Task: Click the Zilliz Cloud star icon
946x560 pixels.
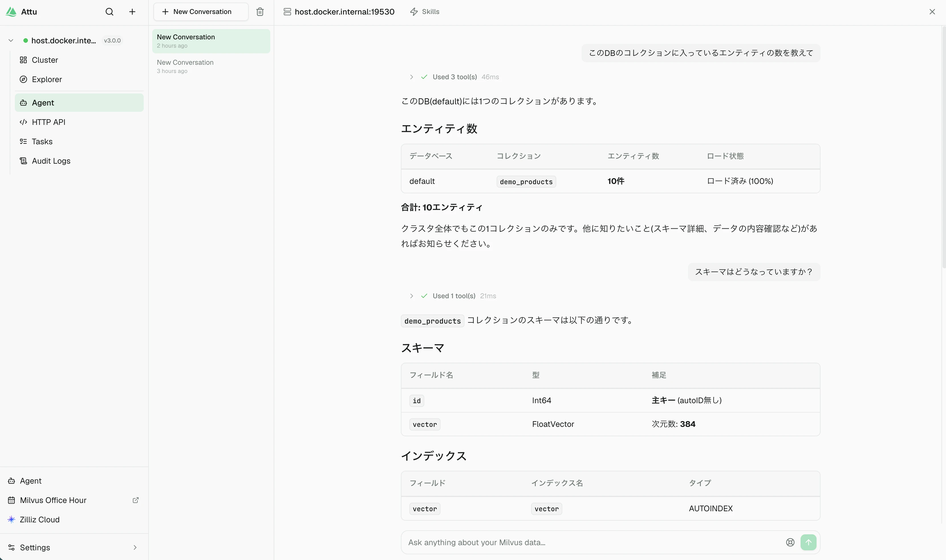Action: pyautogui.click(x=11, y=520)
